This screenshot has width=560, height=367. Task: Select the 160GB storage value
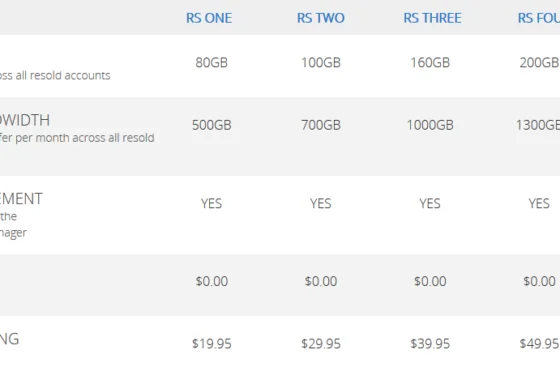[x=430, y=62]
